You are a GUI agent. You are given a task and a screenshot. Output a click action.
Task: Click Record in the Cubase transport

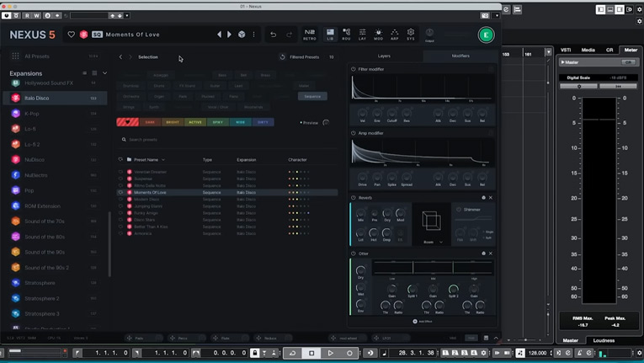(349, 353)
